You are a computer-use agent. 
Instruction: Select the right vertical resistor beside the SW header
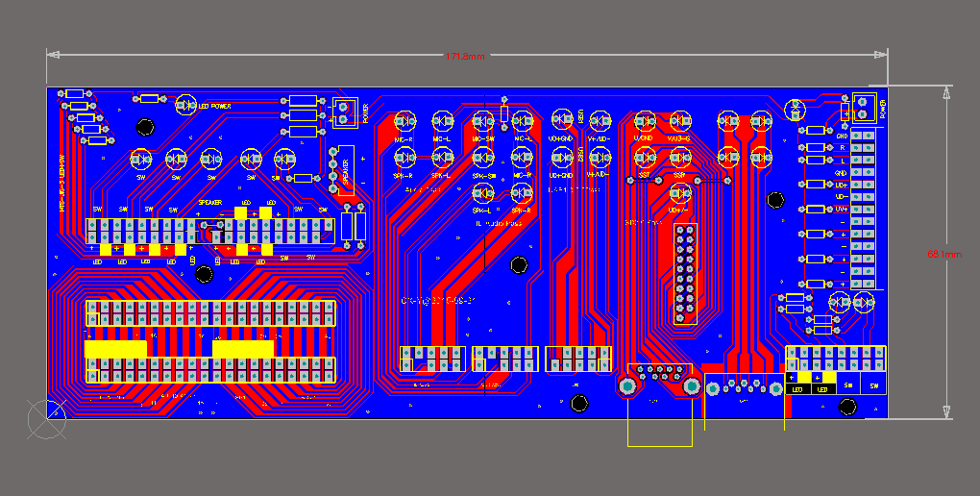360,227
